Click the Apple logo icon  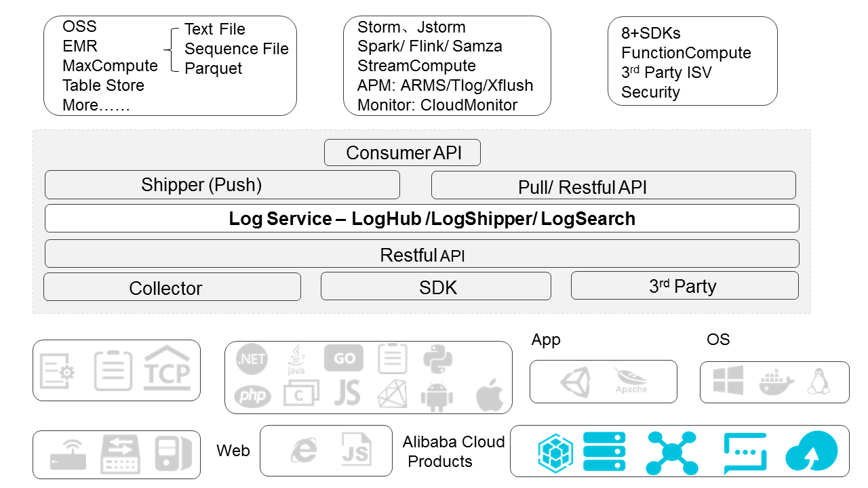[x=490, y=396]
